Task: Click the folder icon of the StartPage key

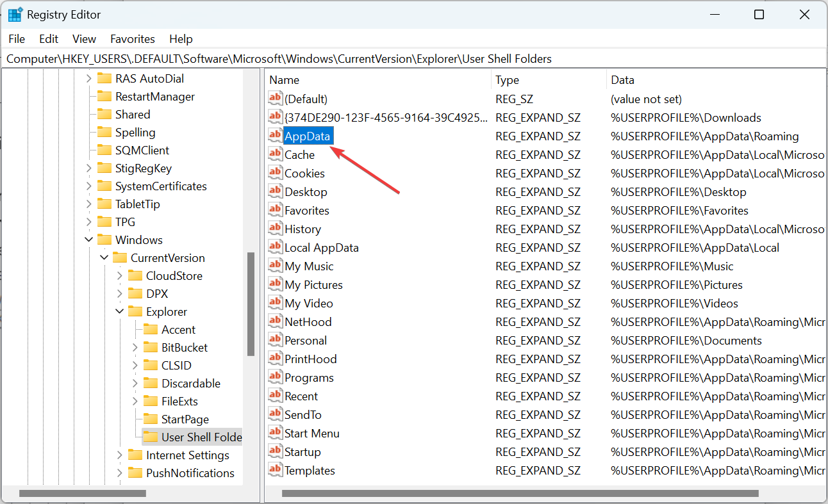Action: coord(150,419)
